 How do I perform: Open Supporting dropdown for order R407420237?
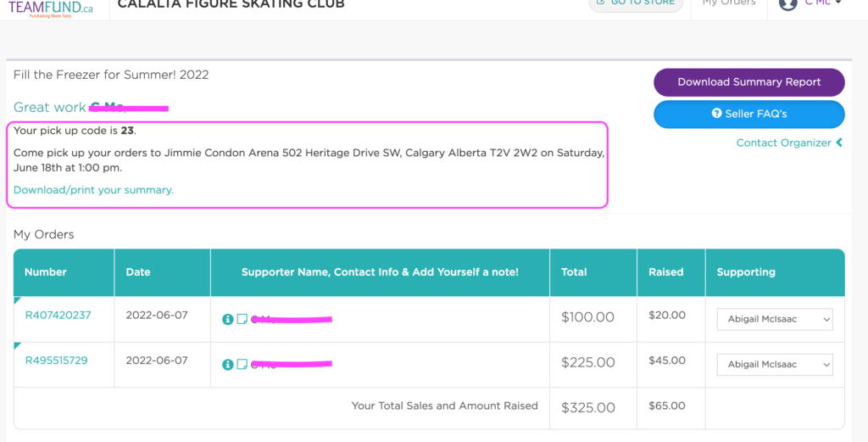point(776,319)
